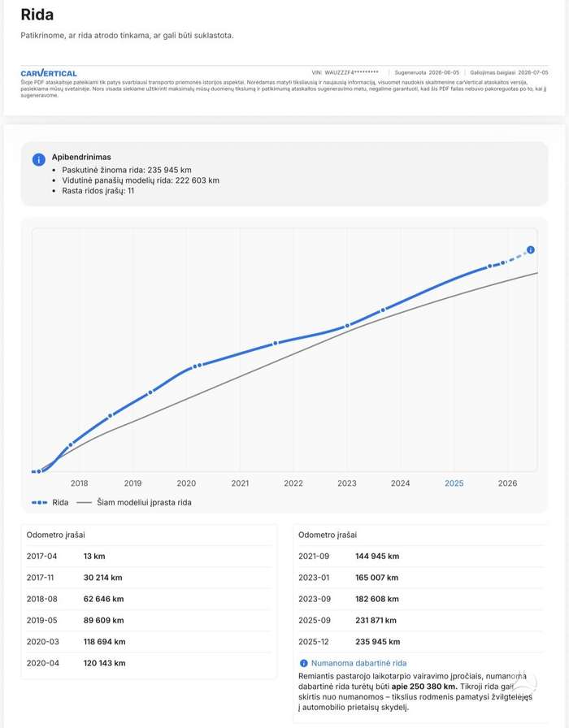This screenshot has width=569, height=728.
Task: Select the 2017-11 odometer row with 30 214 km
Action: point(149,578)
